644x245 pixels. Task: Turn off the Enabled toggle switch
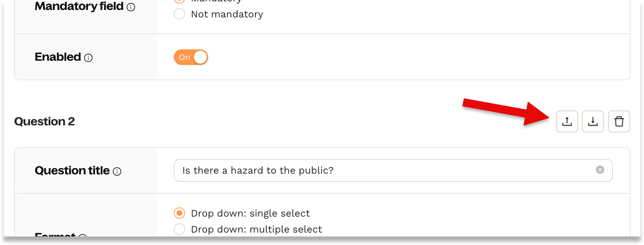point(191,57)
